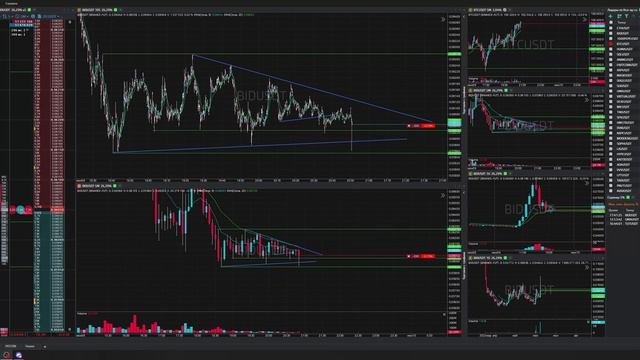Toggle green link square in order book header
640x360 pixels.
coord(29,10)
